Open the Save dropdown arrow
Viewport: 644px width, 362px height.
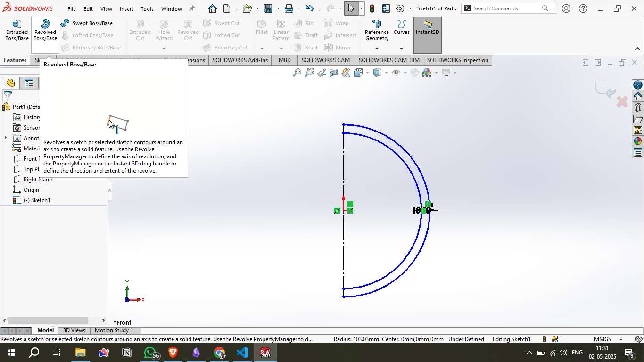(278, 8)
